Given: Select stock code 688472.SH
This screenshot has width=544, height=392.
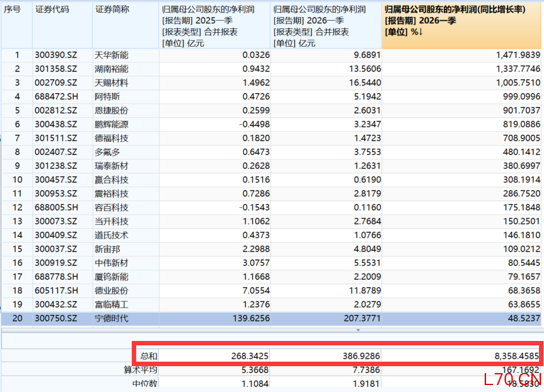Looking at the screenshot, I should tap(56, 97).
